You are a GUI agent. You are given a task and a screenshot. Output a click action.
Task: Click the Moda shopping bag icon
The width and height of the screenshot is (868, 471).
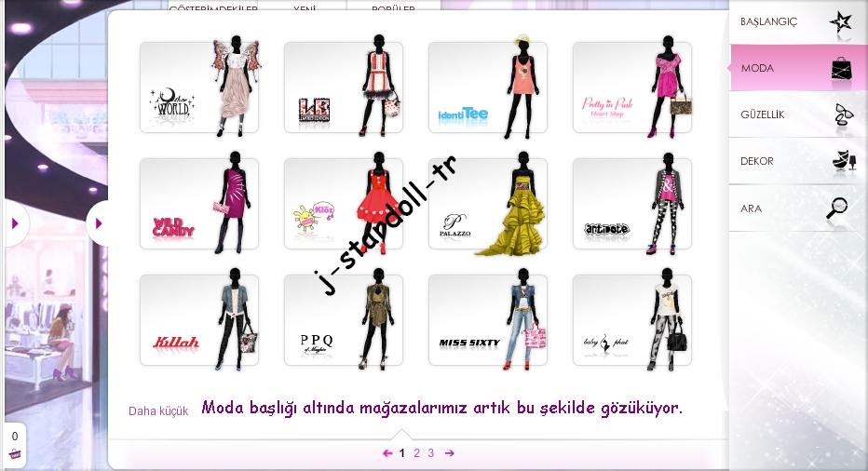(841, 71)
